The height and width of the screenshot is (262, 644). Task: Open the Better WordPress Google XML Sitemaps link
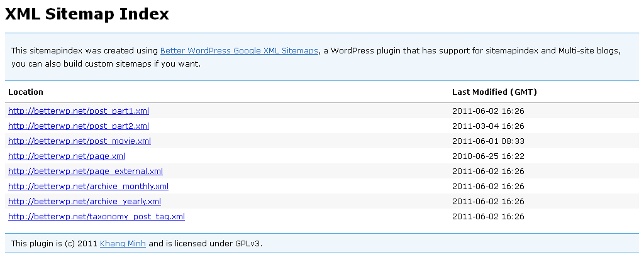(239, 51)
